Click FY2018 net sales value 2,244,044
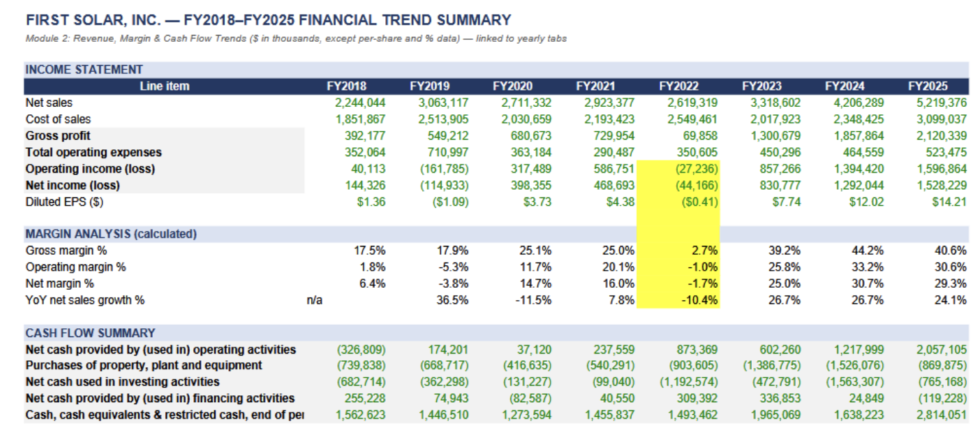This screenshot has height=433, width=980. [x=360, y=103]
